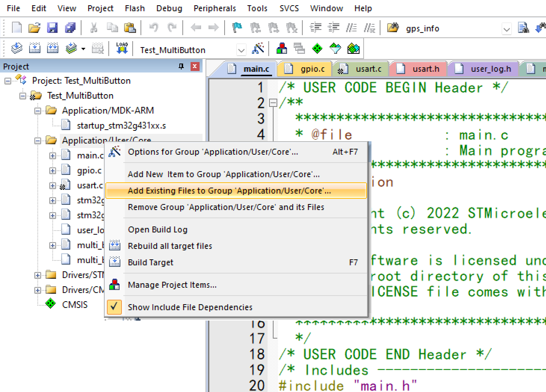Open the target selector Test_MultiButton dropdown

pos(242,50)
